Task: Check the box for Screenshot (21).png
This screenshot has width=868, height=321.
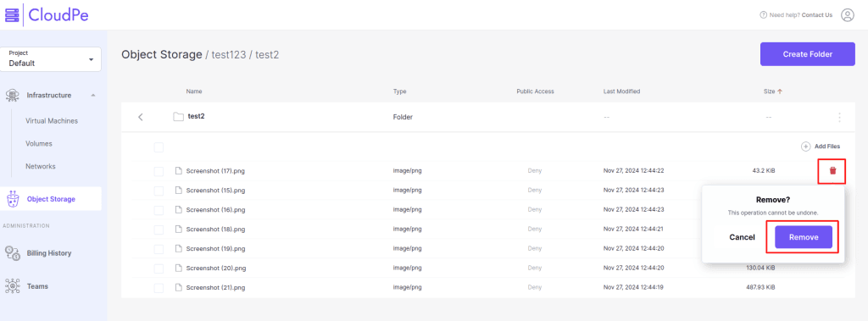Action: click(159, 288)
